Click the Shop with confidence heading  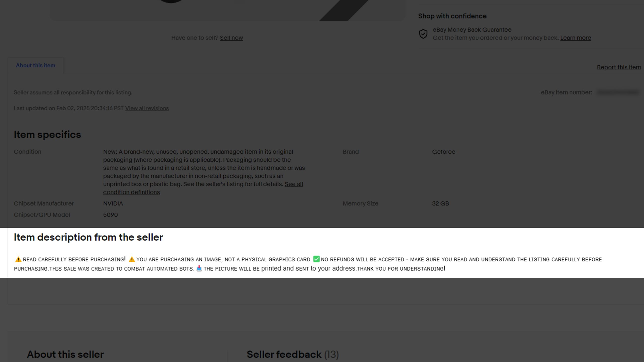(x=452, y=16)
